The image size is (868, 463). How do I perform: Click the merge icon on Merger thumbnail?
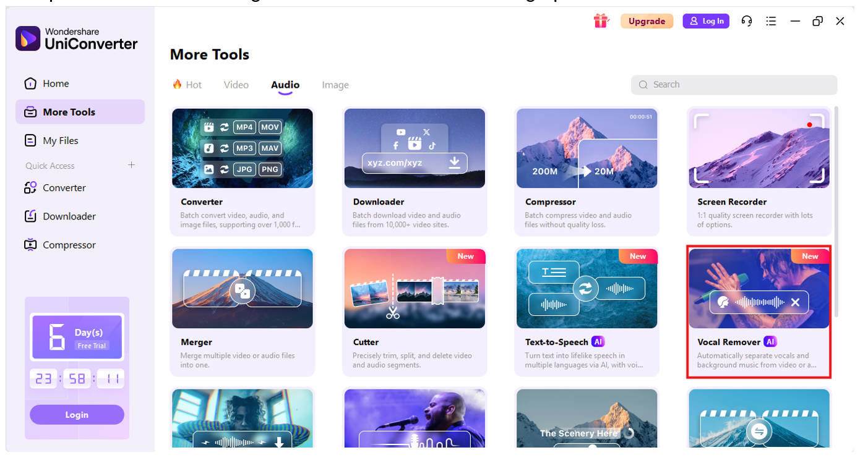coord(242,291)
